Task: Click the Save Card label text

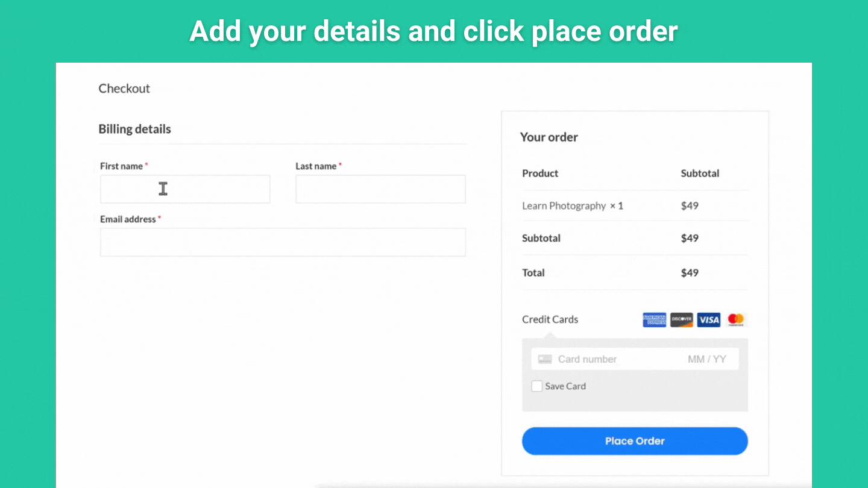Action: coord(565,386)
